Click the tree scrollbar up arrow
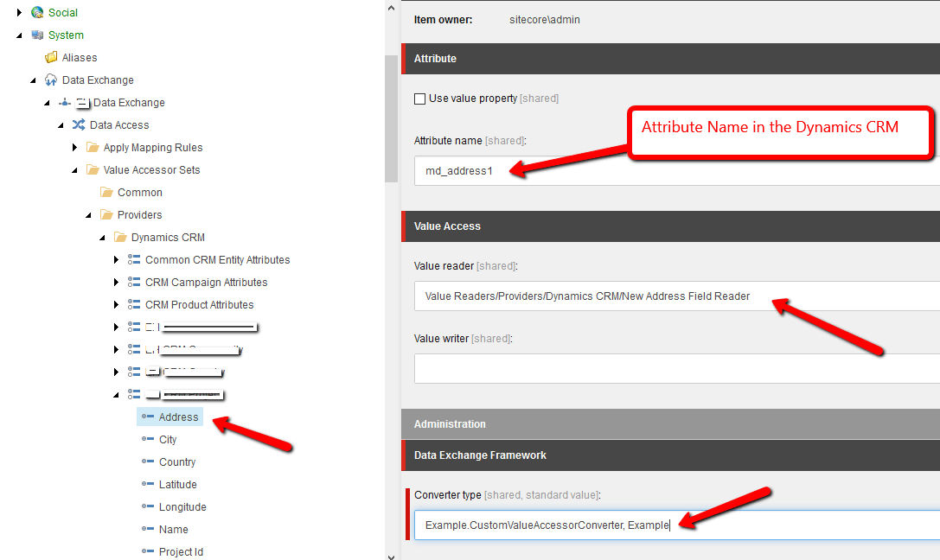Screen dimensions: 940x560 tap(392, 8)
